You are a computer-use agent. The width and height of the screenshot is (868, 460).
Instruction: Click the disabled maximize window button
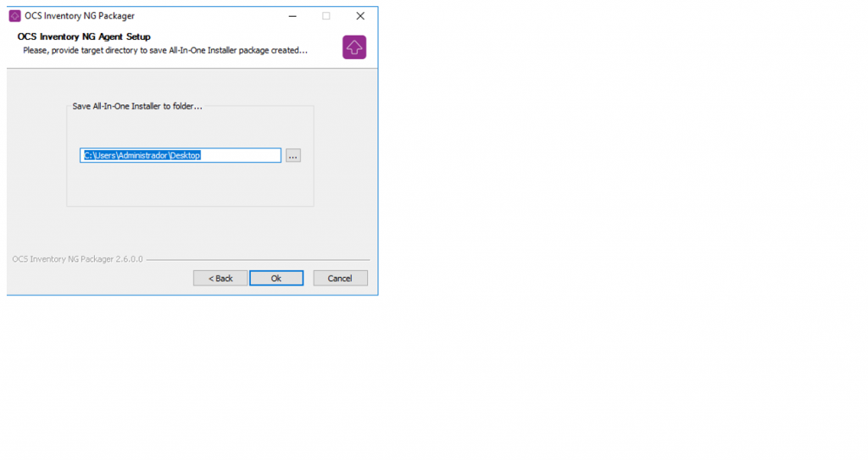326,16
